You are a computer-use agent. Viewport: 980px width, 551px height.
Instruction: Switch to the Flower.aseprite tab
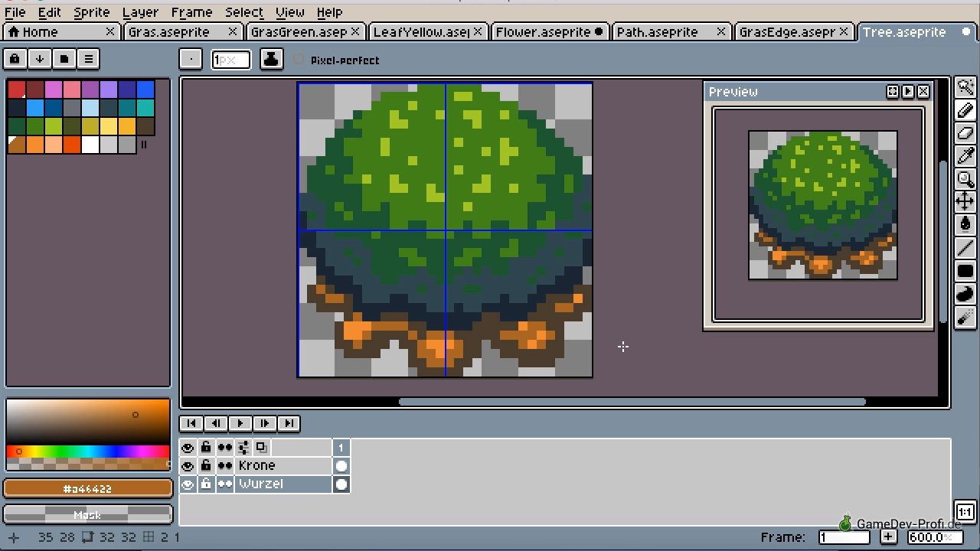tap(543, 32)
